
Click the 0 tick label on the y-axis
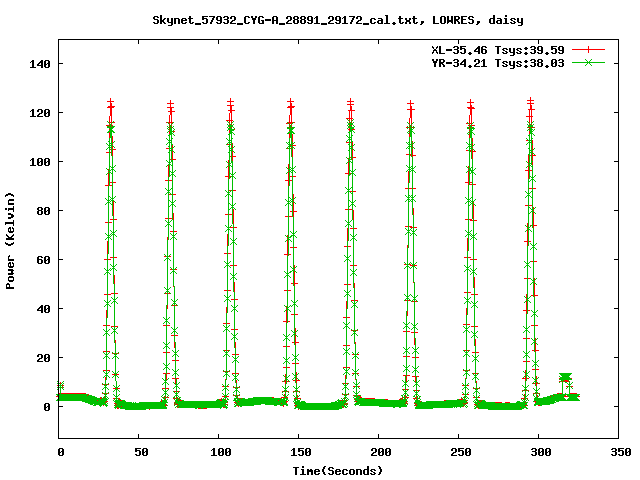pos(47,407)
